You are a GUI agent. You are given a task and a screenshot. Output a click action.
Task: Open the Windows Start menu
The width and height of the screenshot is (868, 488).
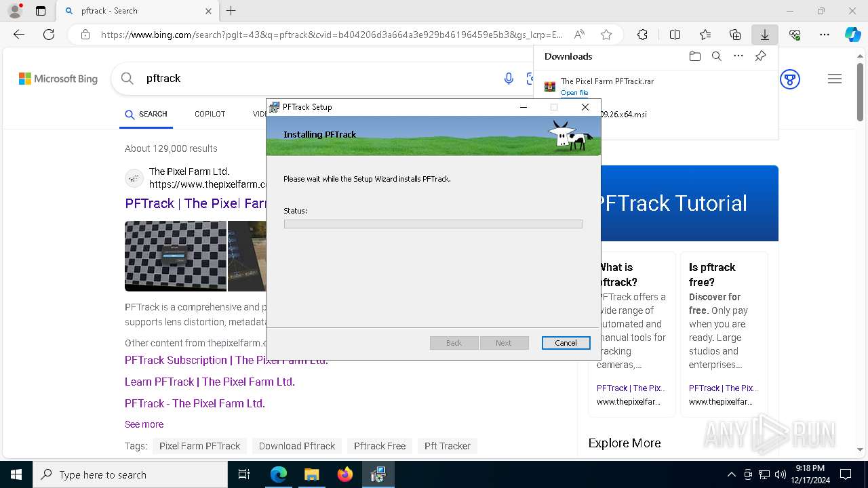(x=16, y=474)
